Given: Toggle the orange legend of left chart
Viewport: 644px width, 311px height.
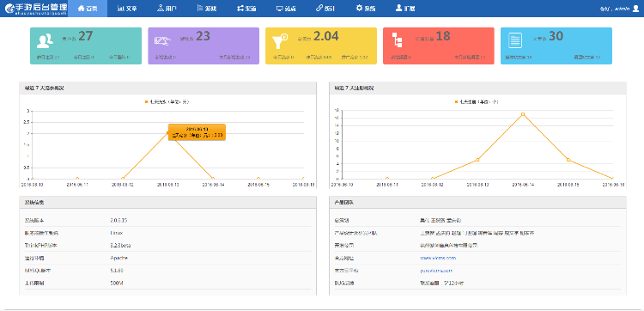Looking at the screenshot, I should [x=167, y=101].
